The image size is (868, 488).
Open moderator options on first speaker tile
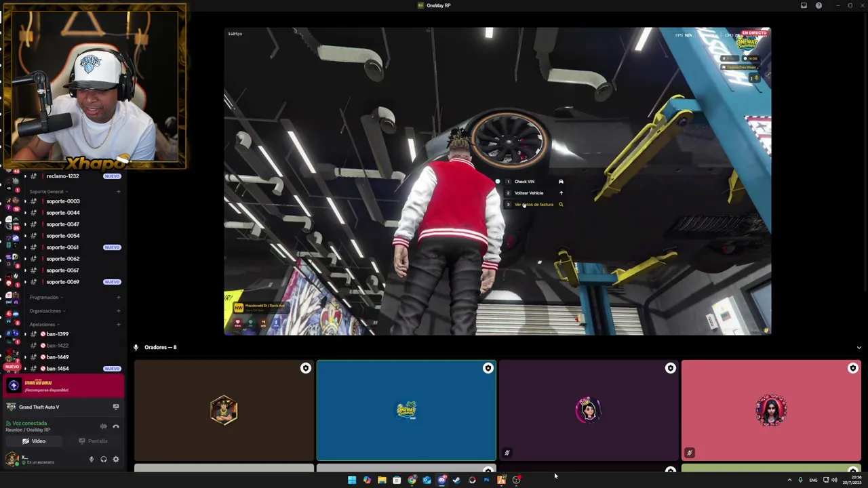[x=306, y=368]
